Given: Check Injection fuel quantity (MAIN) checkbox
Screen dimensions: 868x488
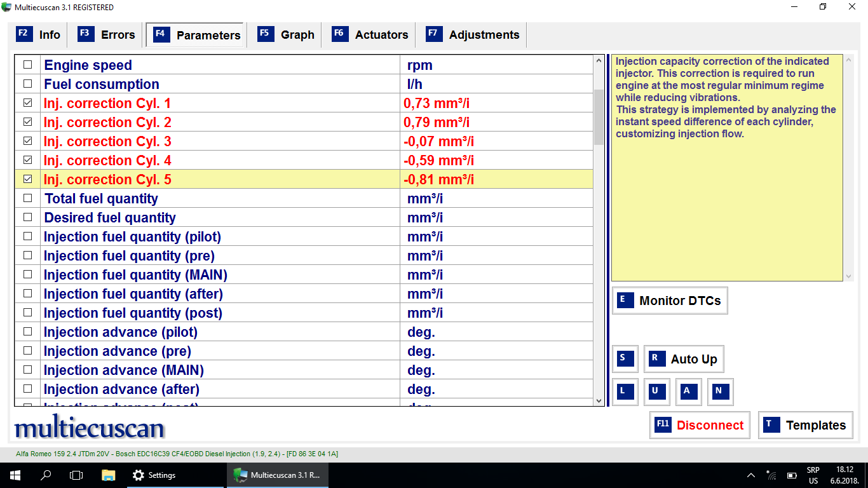Looking at the screenshot, I should coord(27,274).
